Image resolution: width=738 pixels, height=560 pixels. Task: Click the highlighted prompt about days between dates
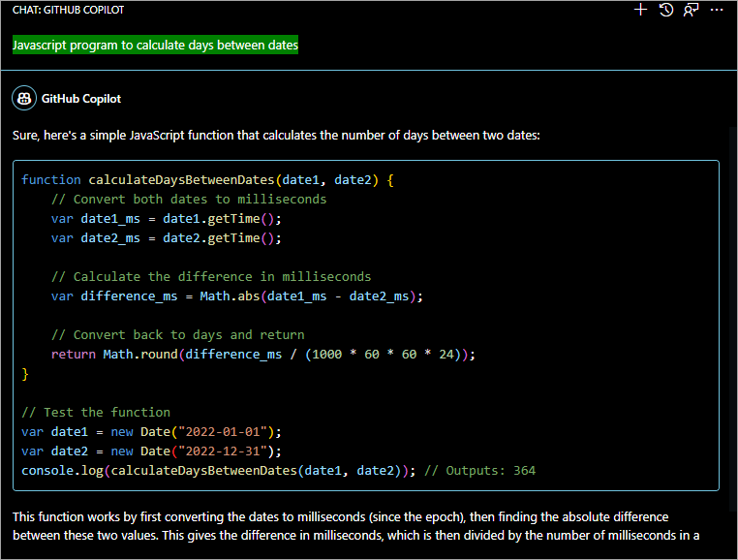click(x=155, y=46)
